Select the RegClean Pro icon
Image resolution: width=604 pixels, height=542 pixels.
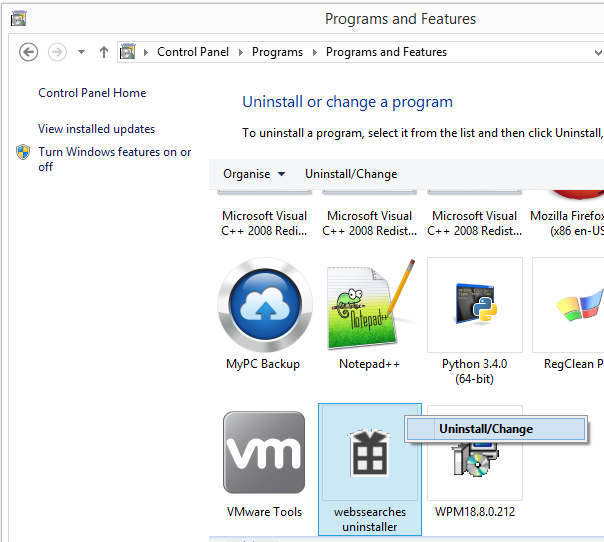point(568,305)
